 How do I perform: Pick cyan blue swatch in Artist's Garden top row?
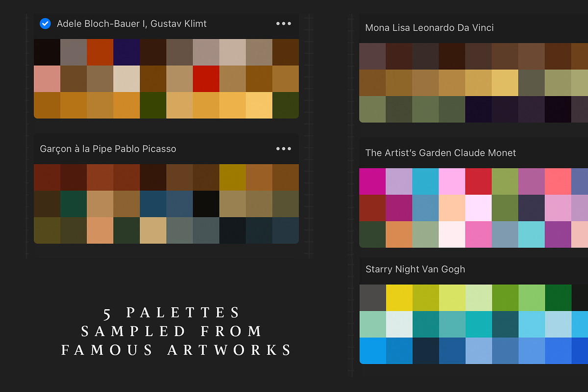pyautogui.click(x=425, y=181)
